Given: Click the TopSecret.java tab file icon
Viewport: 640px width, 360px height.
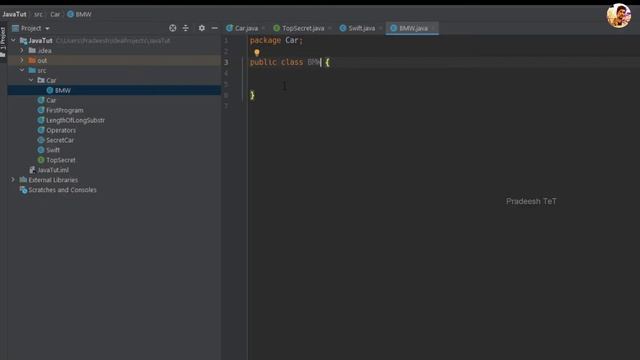Looking at the screenshot, I should [x=276, y=28].
